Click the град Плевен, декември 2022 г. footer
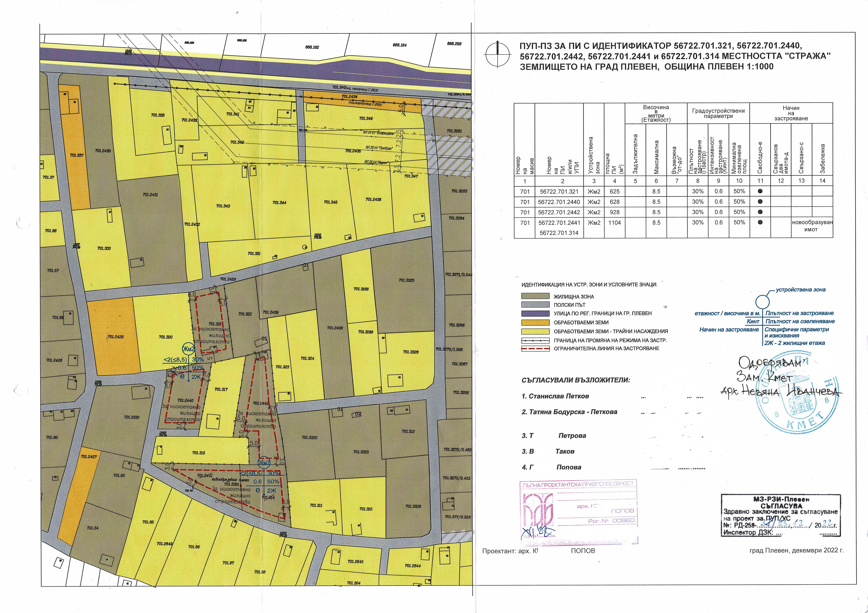Screen dimensions: 868x613 pos(797,551)
